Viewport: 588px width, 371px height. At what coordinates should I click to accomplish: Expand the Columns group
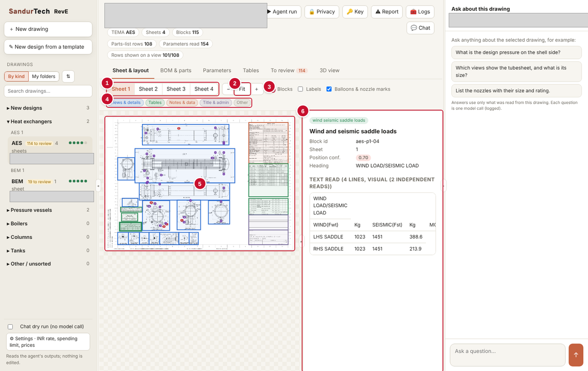click(48, 237)
